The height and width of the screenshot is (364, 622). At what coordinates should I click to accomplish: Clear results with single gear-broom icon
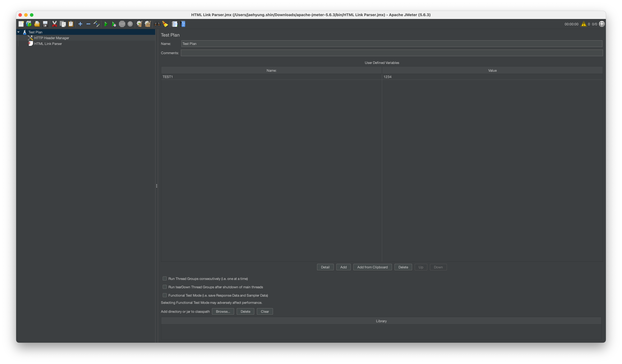pyautogui.click(x=140, y=24)
